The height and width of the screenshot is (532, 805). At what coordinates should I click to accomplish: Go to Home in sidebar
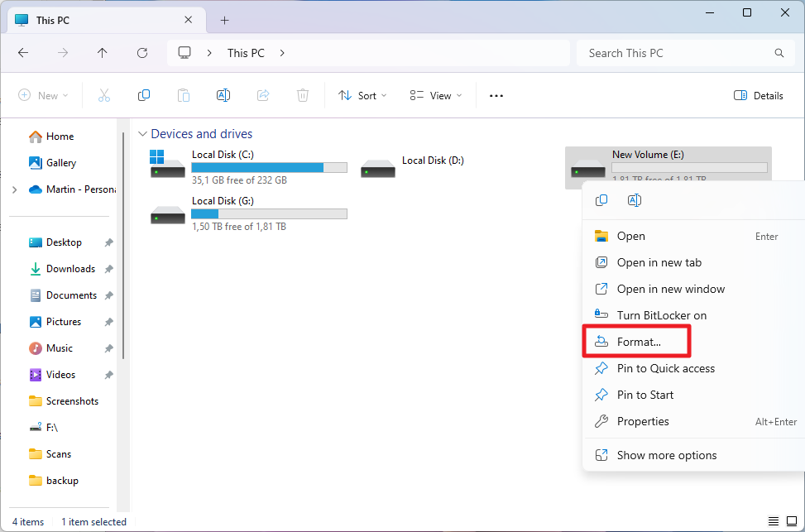60,136
